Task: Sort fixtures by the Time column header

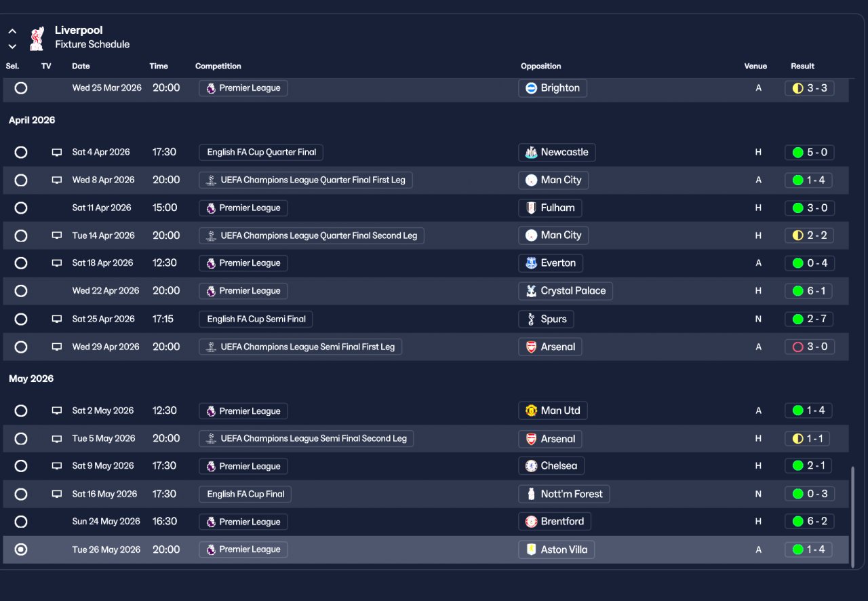Action: click(x=159, y=66)
